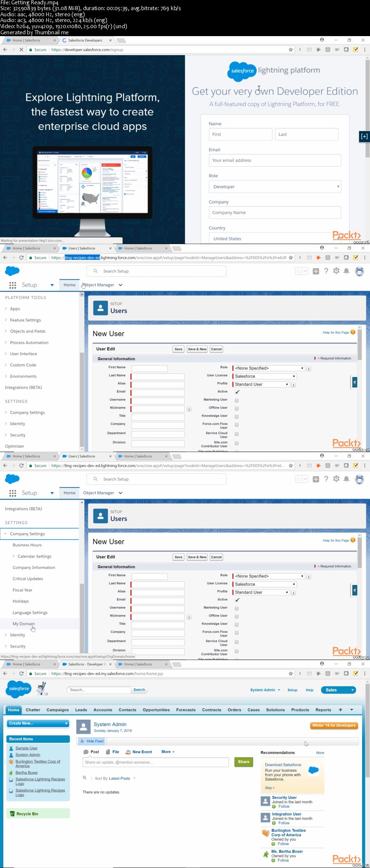Screen dimensions: 370x868
Task: Click Save button in highlighted-URL Setup window
Action: click(178, 349)
